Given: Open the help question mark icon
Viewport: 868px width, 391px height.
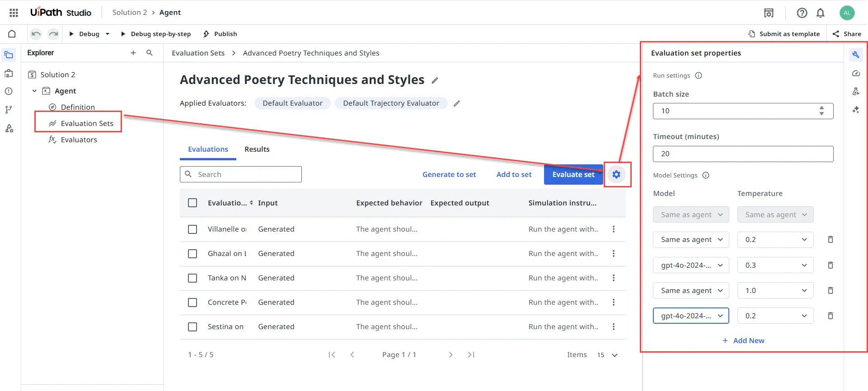Looking at the screenshot, I should pos(802,13).
